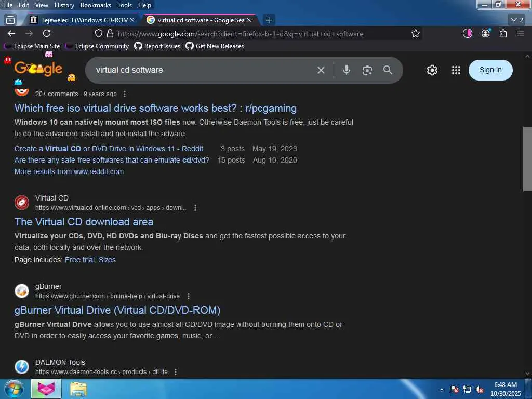Open the Google apps grid
This screenshot has height=399, width=532.
coord(456,70)
